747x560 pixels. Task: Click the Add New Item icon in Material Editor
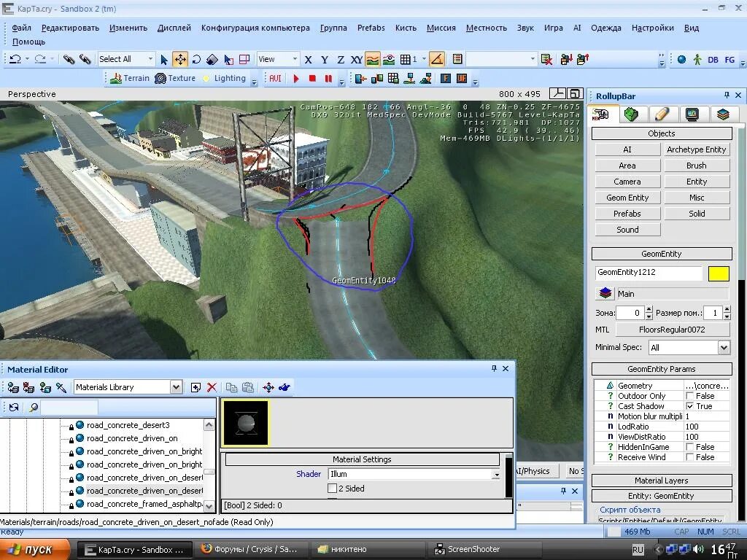point(196,388)
